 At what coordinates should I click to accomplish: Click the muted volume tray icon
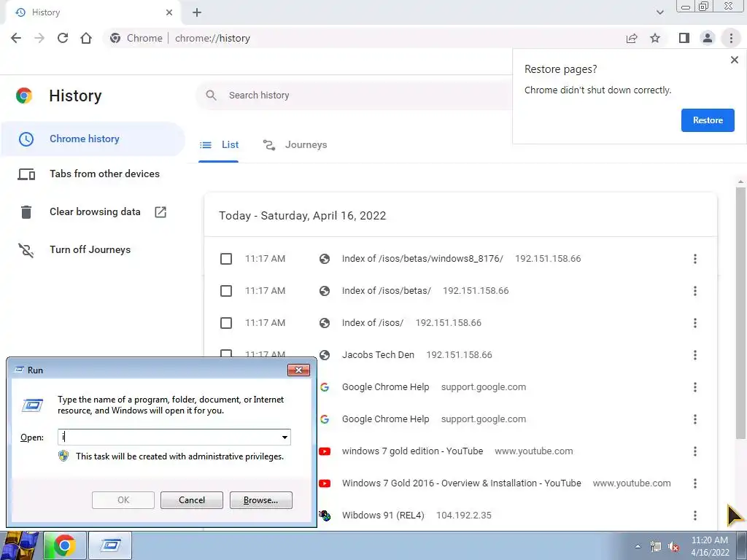tap(673, 547)
